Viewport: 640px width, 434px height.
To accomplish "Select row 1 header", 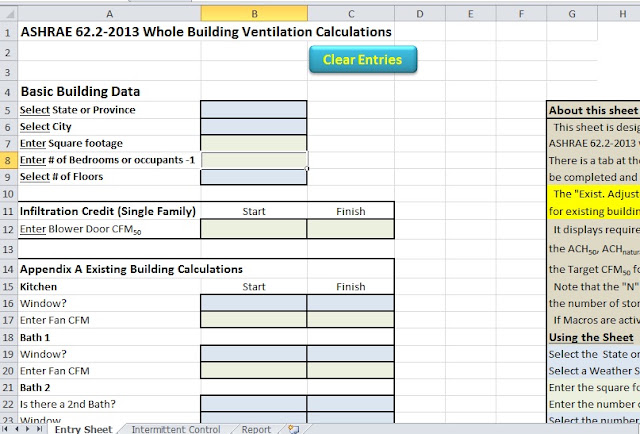I will pos(9,32).
